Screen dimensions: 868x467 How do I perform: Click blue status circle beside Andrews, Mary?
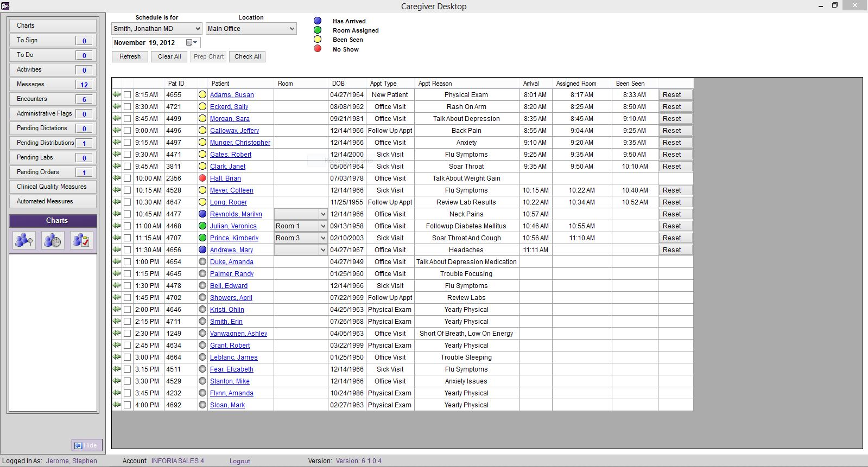202,250
